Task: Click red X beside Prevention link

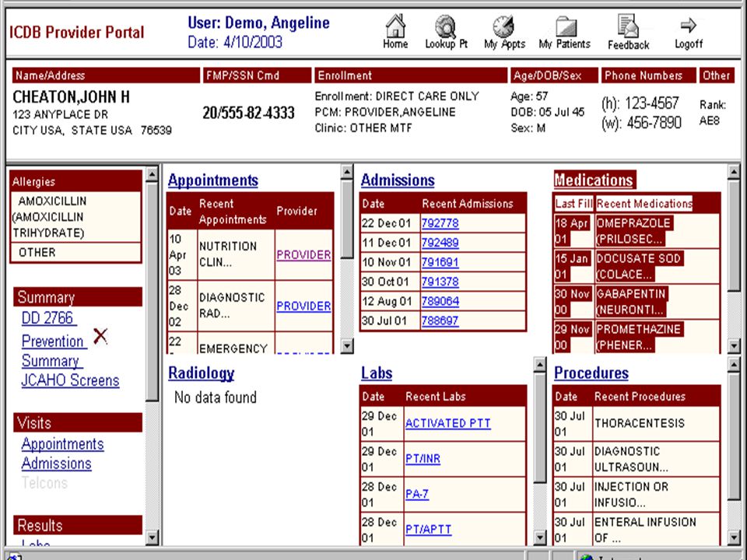Action: pyautogui.click(x=100, y=336)
